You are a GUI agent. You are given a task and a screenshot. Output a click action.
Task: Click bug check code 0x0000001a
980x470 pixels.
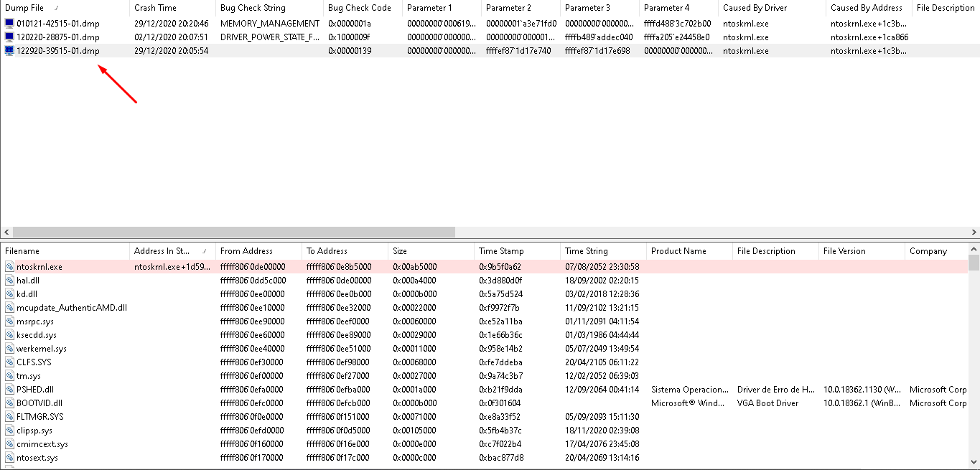[x=349, y=24]
